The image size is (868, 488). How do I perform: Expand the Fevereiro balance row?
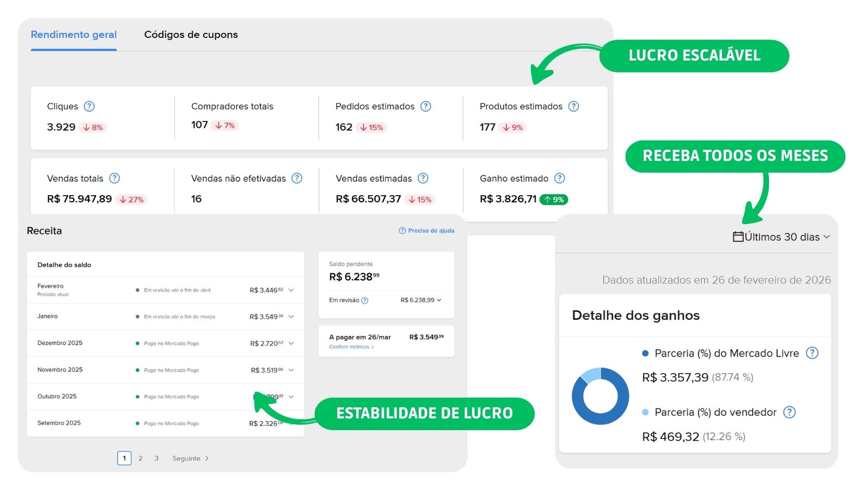point(291,290)
